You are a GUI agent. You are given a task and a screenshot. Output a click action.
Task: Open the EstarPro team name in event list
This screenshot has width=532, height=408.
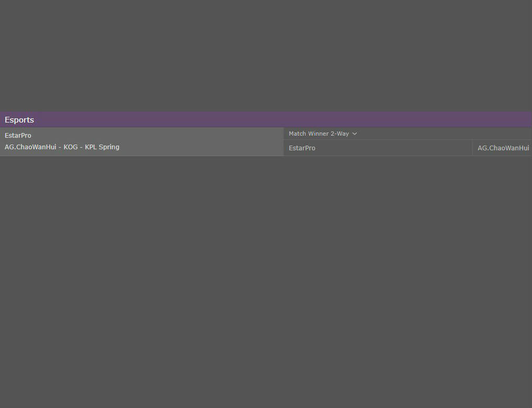pos(18,136)
